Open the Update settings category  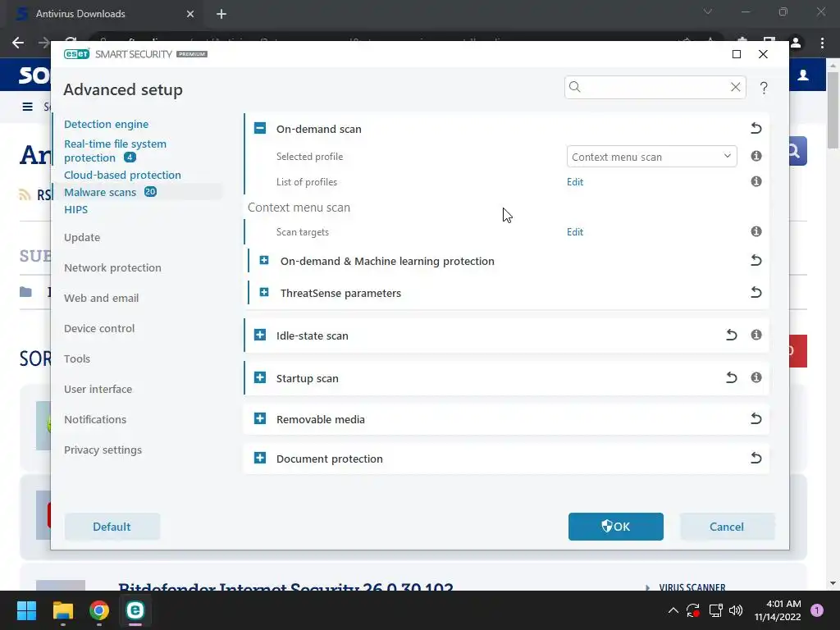click(82, 237)
